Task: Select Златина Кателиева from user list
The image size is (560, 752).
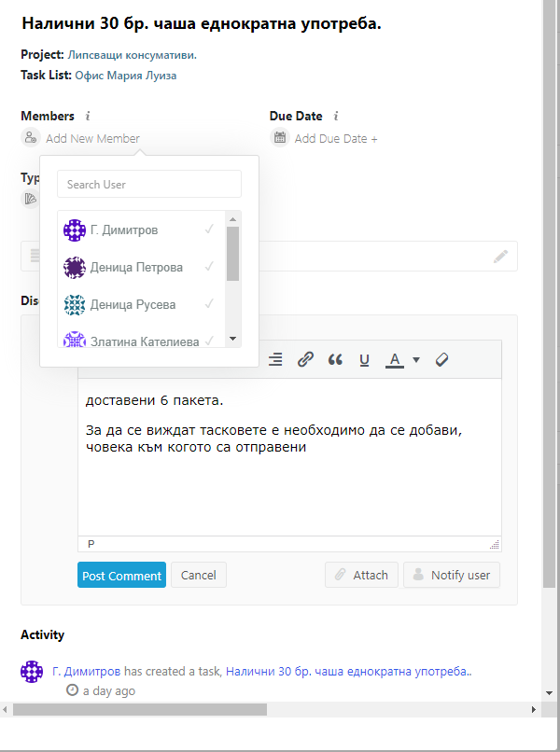Action: click(x=144, y=341)
